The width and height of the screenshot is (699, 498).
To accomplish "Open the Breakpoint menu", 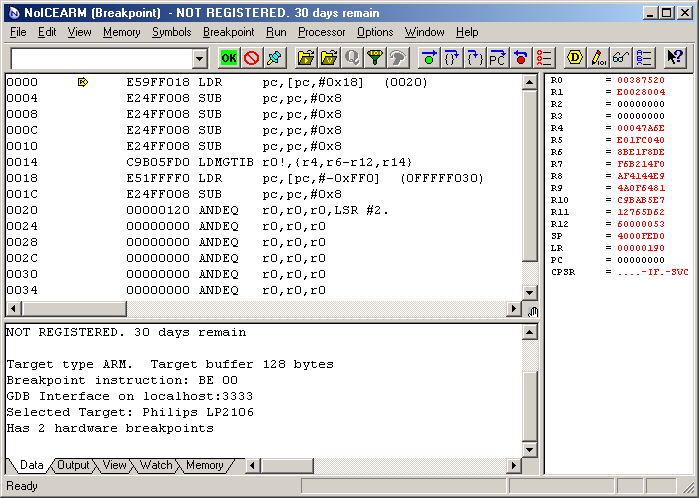I will pos(228,32).
